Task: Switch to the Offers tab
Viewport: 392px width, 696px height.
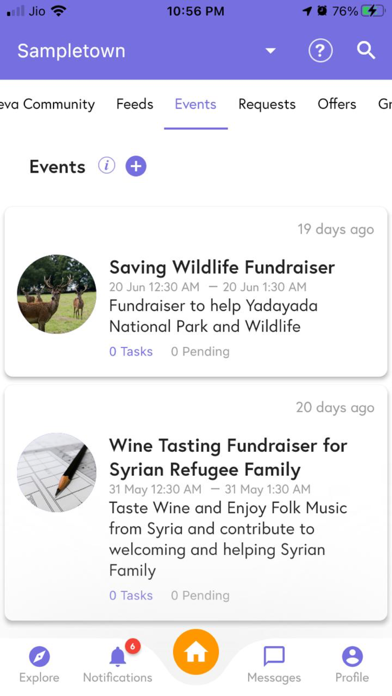Action: point(337,104)
